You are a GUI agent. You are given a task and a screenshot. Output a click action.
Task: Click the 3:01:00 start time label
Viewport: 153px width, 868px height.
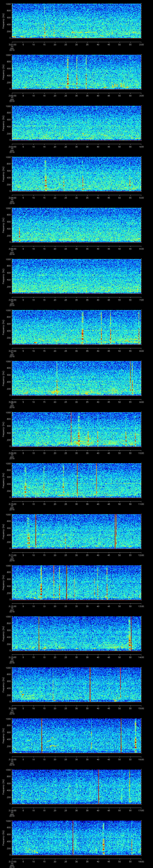click(x=12, y=44)
